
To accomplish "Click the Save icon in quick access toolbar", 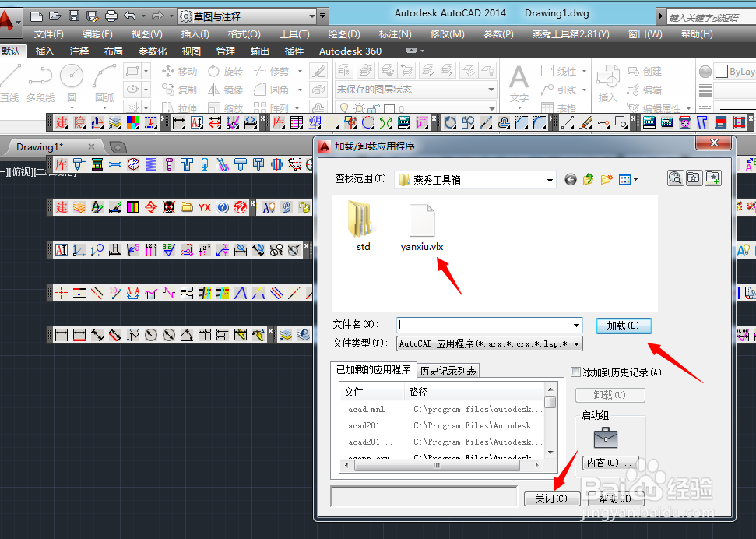I will 74,16.
